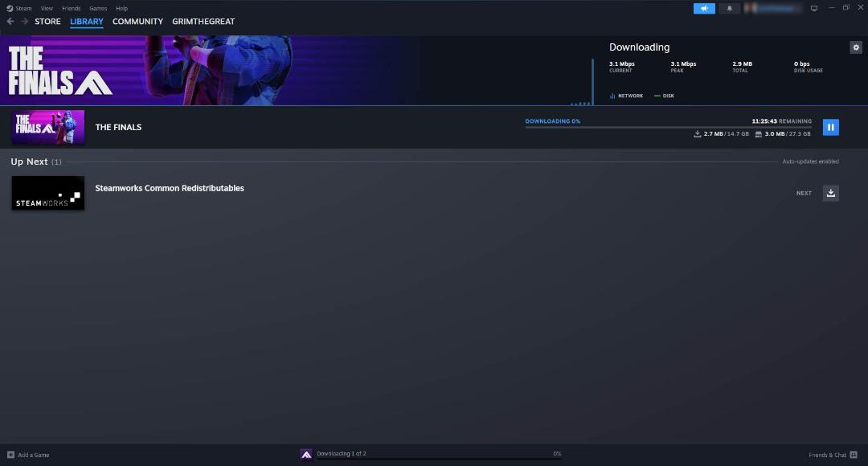Open Friends & Chat link
This screenshot has width=868, height=466.
coord(827,455)
